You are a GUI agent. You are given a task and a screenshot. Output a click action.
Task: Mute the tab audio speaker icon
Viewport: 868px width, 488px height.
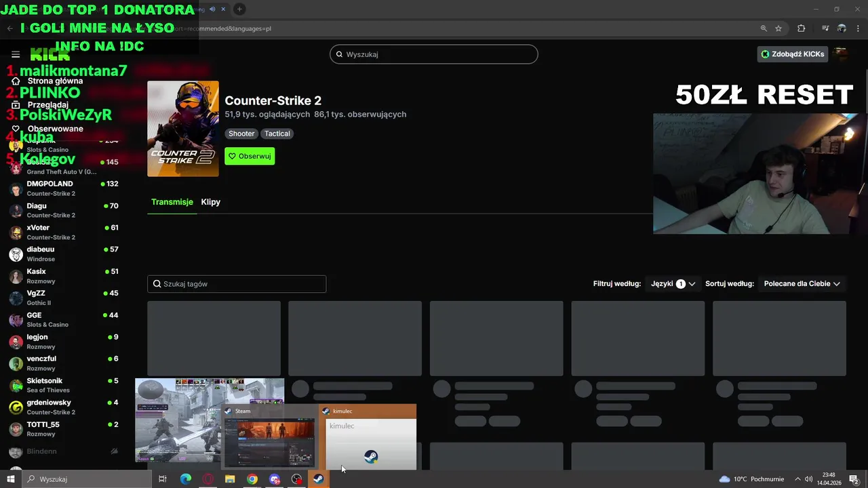tap(212, 9)
